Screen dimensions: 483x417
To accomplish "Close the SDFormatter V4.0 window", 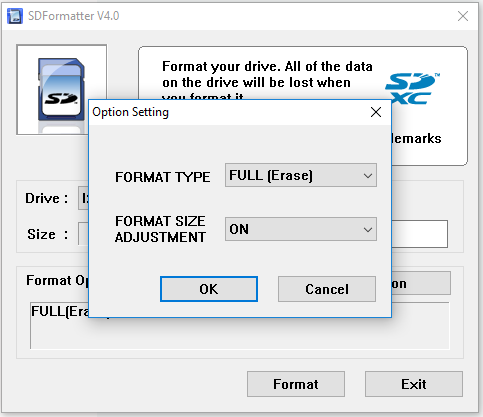I will tap(463, 16).
